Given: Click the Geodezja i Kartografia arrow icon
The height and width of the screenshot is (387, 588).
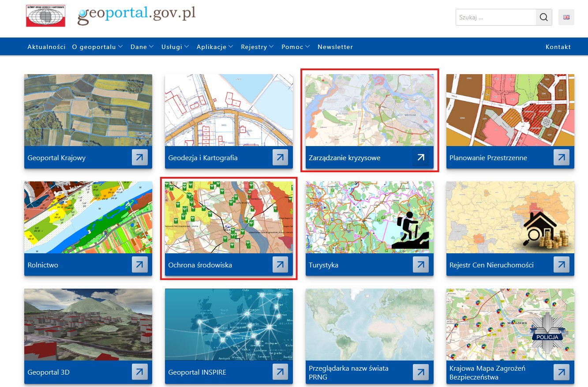Looking at the screenshot, I should pyautogui.click(x=280, y=158).
